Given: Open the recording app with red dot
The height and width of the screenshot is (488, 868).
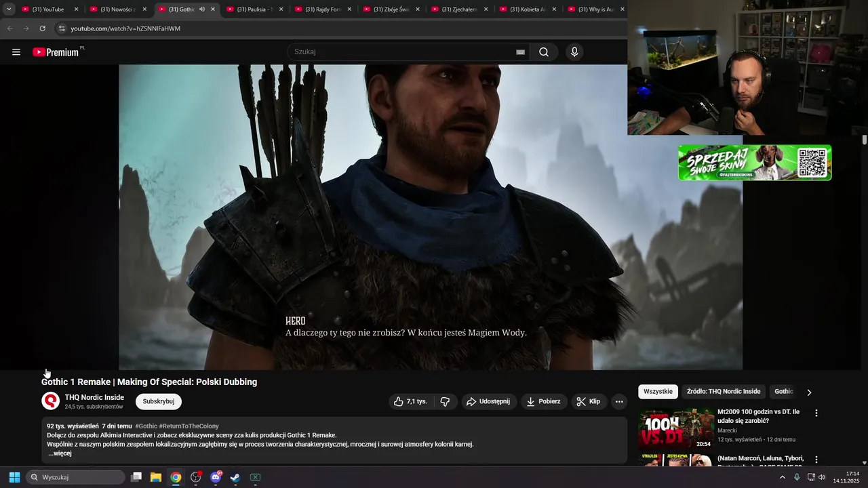Looking at the screenshot, I should coord(196,477).
